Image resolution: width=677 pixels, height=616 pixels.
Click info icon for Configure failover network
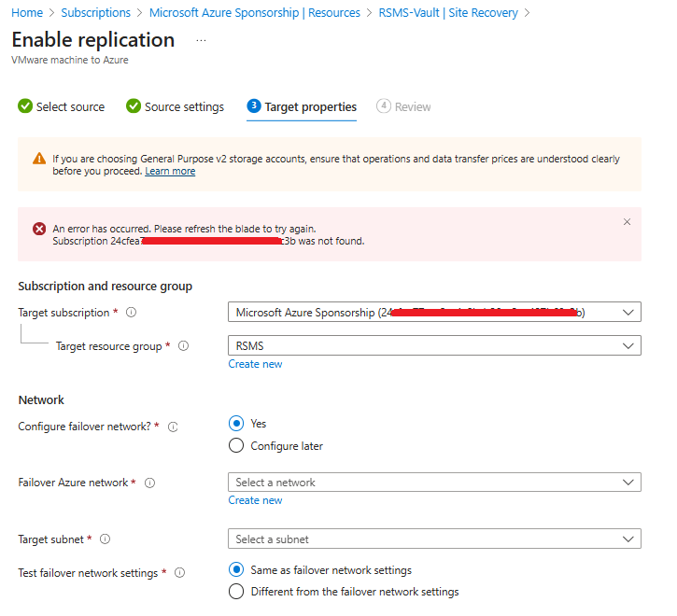[x=173, y=427]
